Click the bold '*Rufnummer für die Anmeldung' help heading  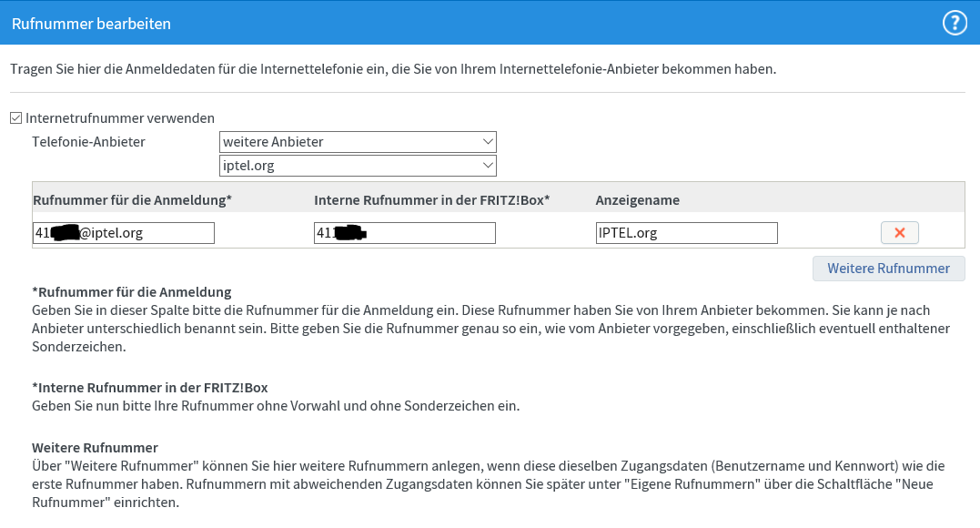pos(132,292)
